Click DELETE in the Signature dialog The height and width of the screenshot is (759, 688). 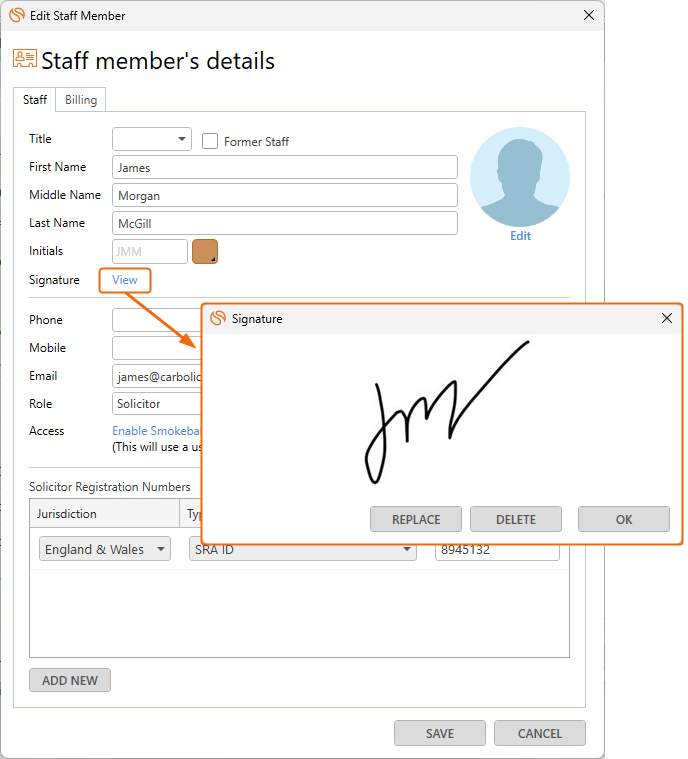click(516, 519)
